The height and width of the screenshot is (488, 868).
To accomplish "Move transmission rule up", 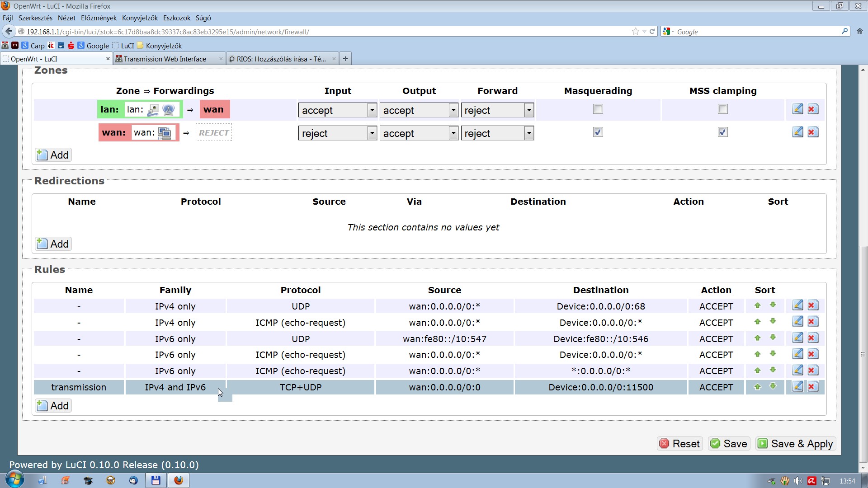I will click(758, 387).
